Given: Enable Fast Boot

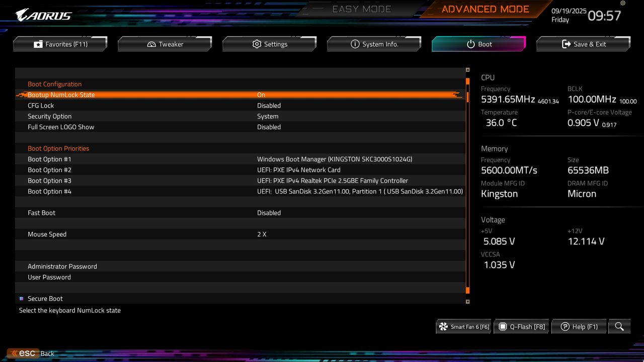Looking at the screenshot, I should click(x=269, y=213).
